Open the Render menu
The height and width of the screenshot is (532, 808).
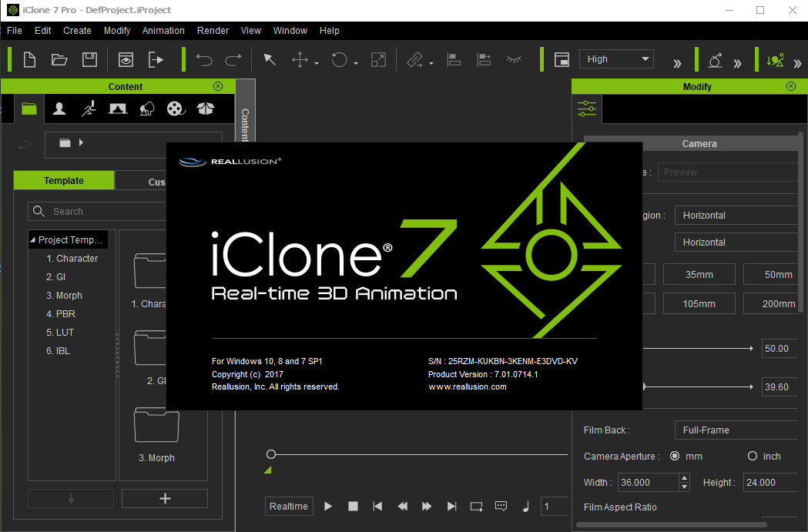tap(213, 30)
